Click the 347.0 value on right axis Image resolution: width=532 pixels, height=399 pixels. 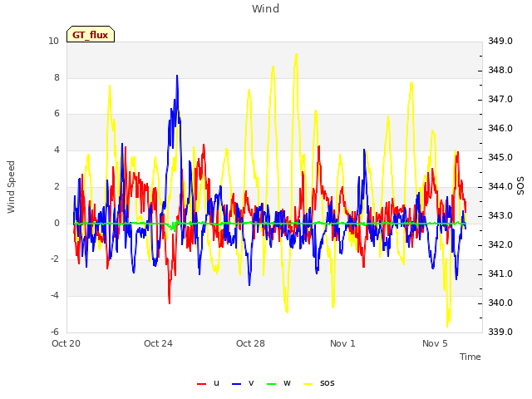click(500, 100)
